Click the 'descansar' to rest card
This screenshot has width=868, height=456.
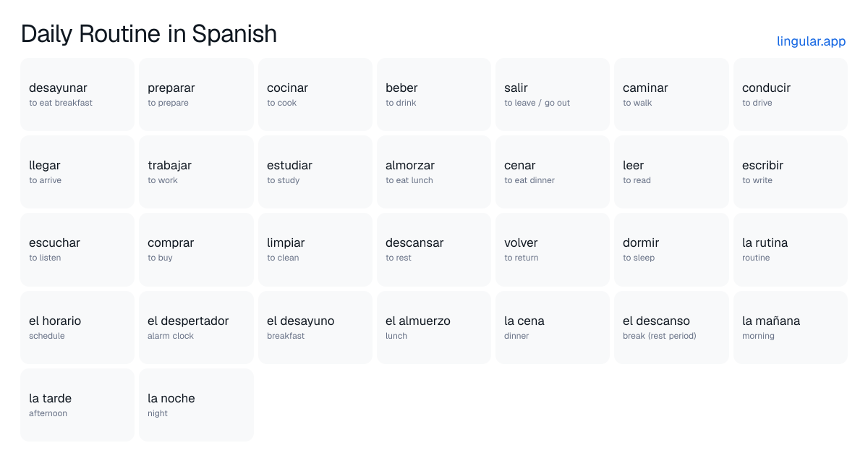434,249
